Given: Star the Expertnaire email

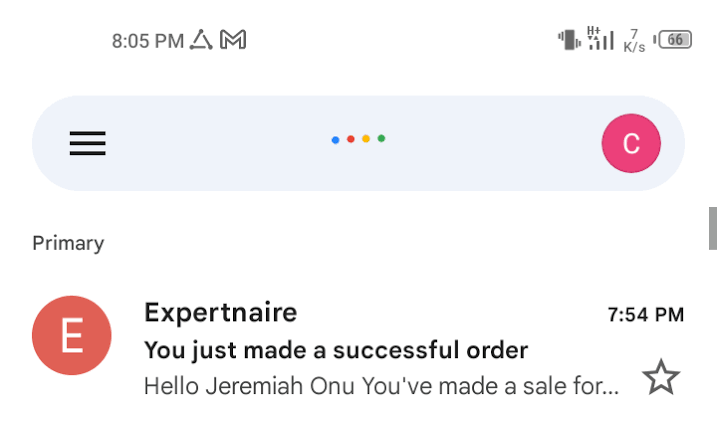Looking at the screenshot, I should pyautogui.click(x=661, y=377).
